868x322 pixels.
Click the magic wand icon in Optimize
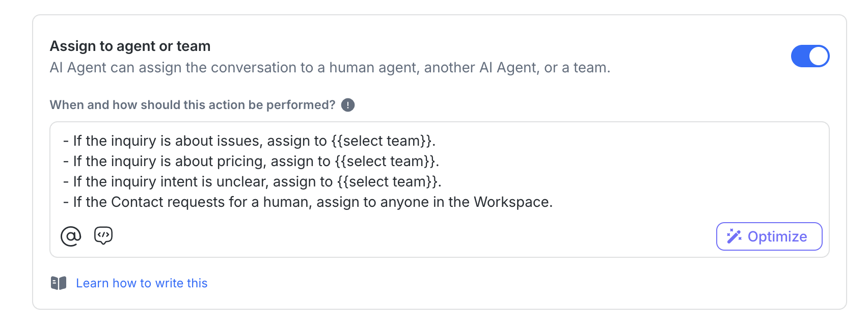[734, 236]
